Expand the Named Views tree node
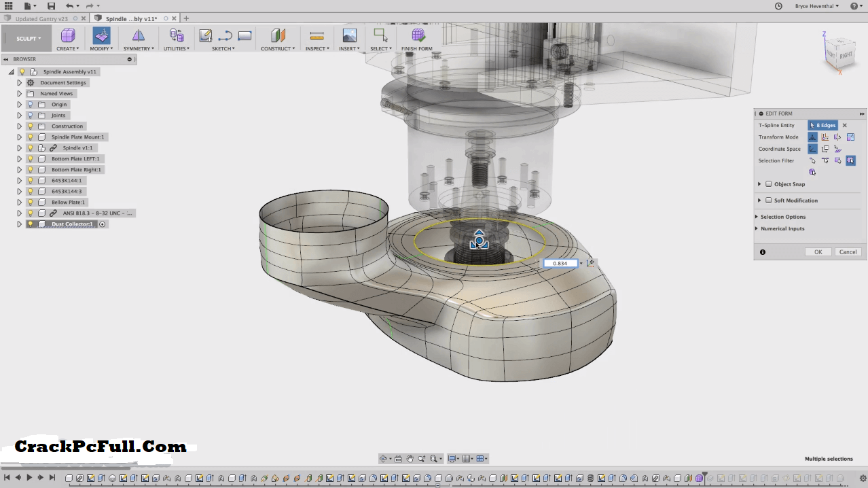 point(19,94)
